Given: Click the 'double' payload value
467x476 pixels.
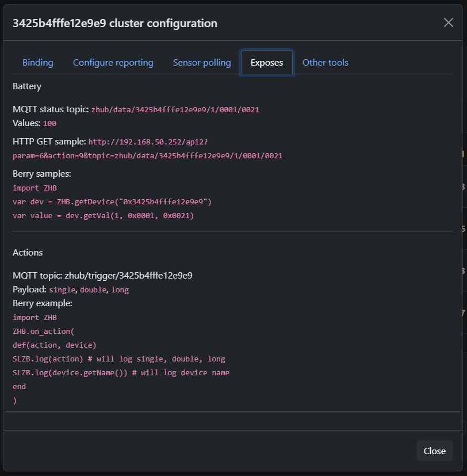Looking at the screenshot, I should (x=93, y=290).
